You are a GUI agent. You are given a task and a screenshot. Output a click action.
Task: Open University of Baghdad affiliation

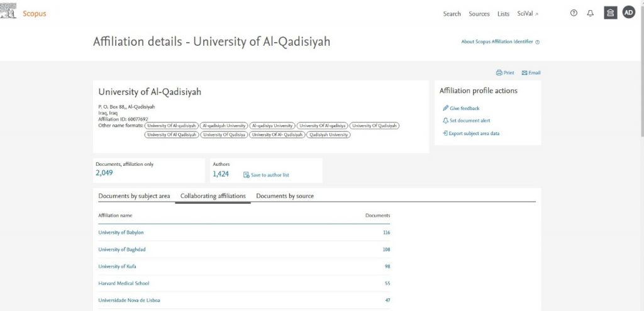click(x=121, y=249)
